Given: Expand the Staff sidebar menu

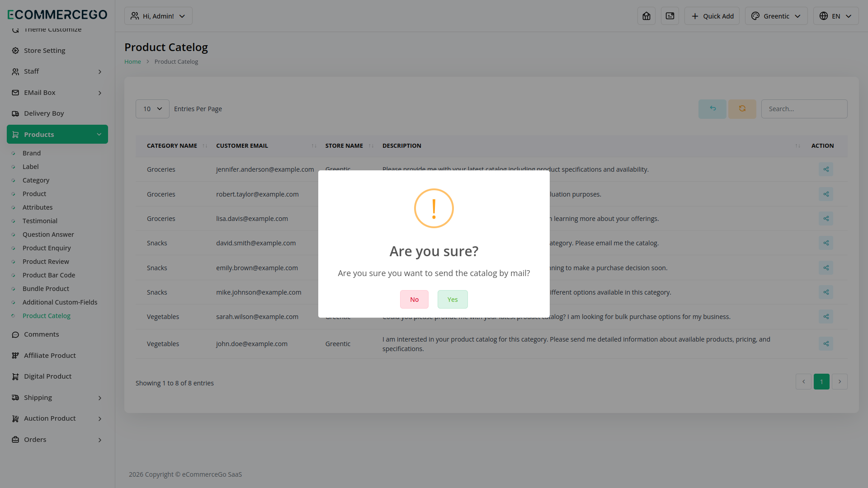Looking at the screenshot, I should 57,71.
